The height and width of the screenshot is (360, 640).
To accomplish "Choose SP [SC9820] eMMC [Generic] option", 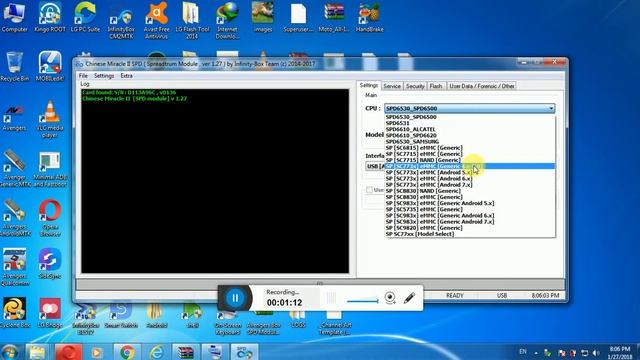I will pos(469,228).
